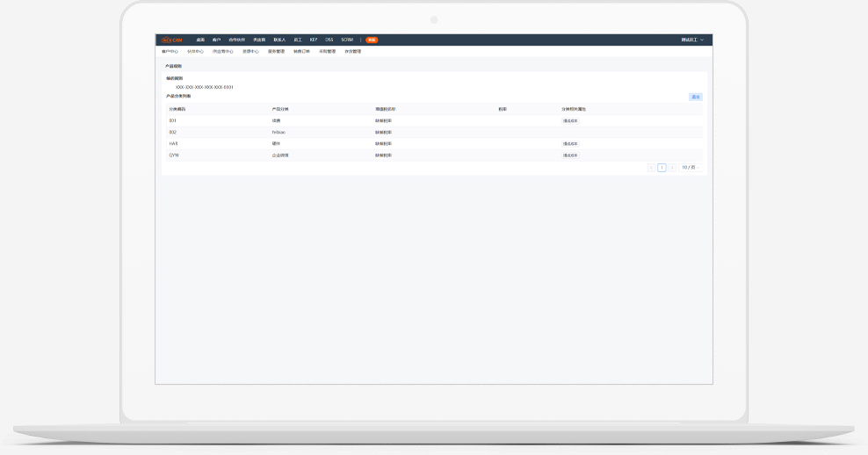
Task: Click the blue add button above the table
Action: click(695, 97)
